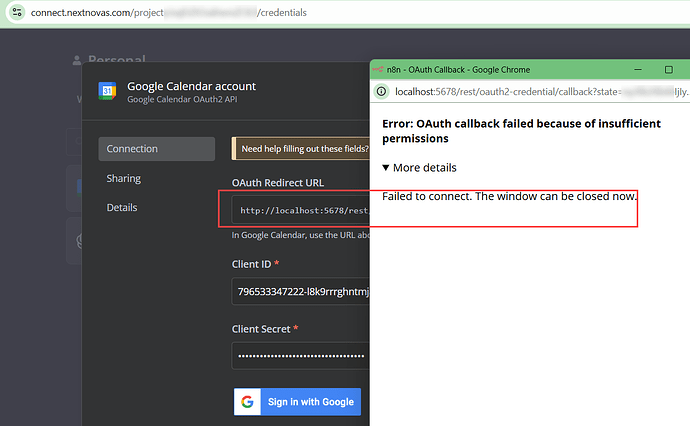Collapse the More details disclosure
Image resolution: width=690 pixels, height=426 pixels.
(x=419, y=168)
